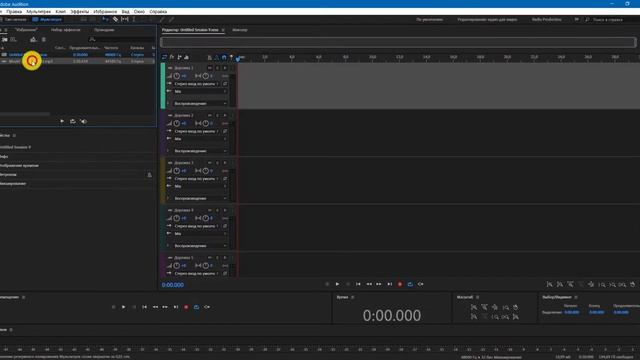Show track Sends view in editor
The height and width of the screenshot is (360, 640).
pos(179,57)
